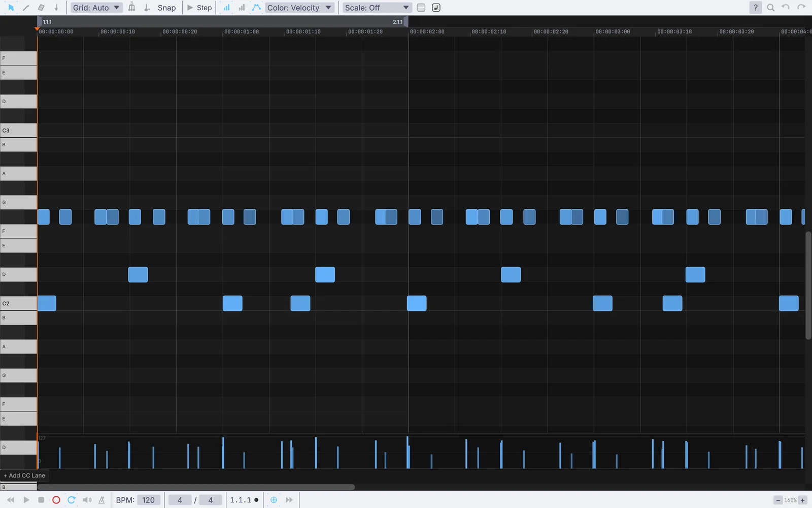The image size is (812, 508).
Task: Redo with the redo arrow
Action: 801,8
